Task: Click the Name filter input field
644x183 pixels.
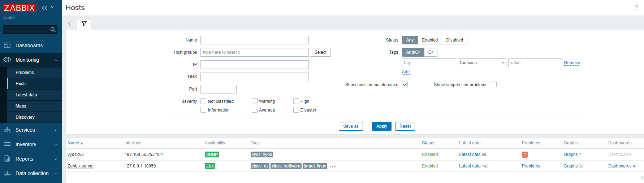Action: 255,40
